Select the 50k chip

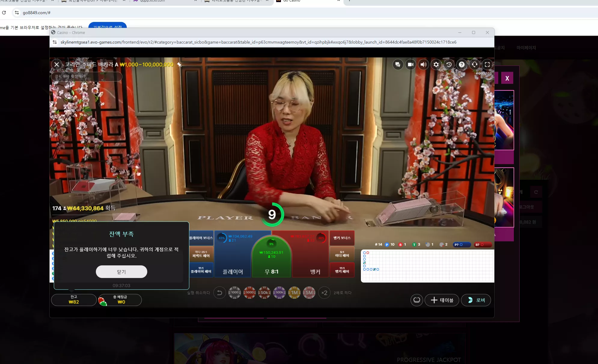click(264, 292)
